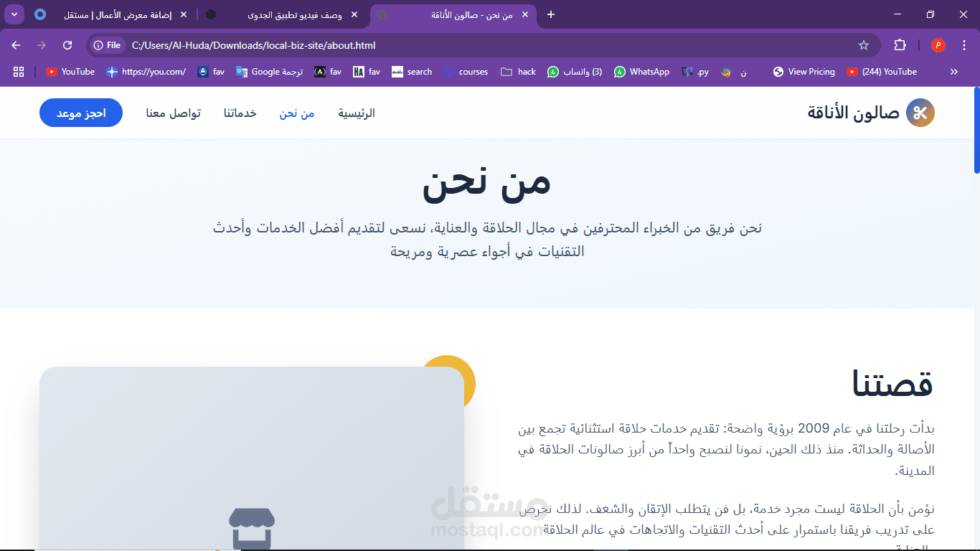
Task: Select the من نحن - صالون الأناقة tab
Action: [x=453, y=14]
